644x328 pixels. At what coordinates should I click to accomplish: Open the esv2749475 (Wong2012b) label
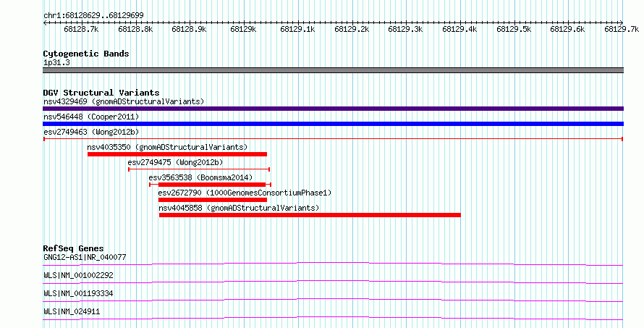(x=175, y=162)
